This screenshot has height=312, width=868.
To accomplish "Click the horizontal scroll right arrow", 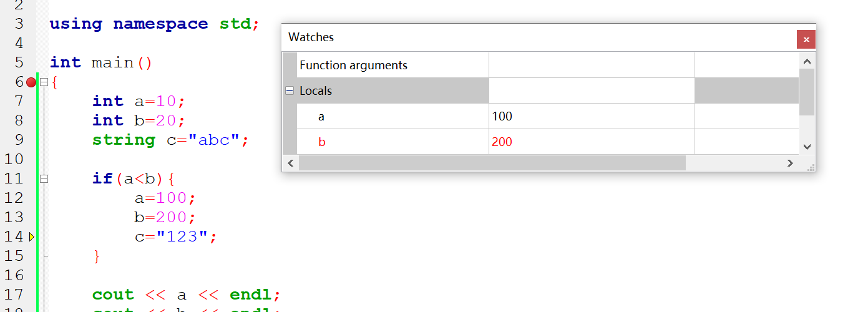I will point(790,163).
